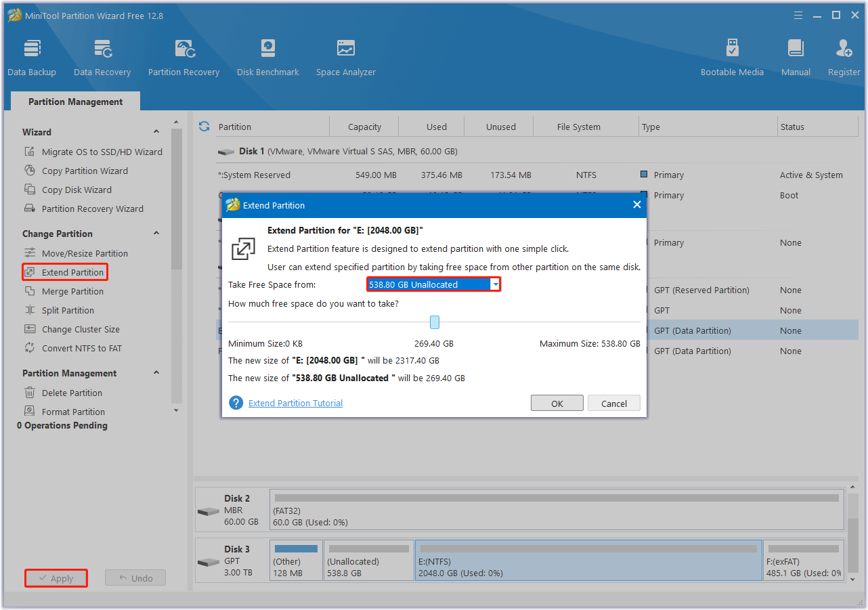
Task: Confirm with OK in Extend Partition dialog
Action: (557, 404)
